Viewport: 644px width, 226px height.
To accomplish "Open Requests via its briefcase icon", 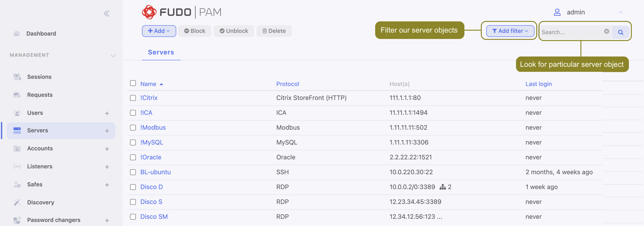I will pos(17,95).
